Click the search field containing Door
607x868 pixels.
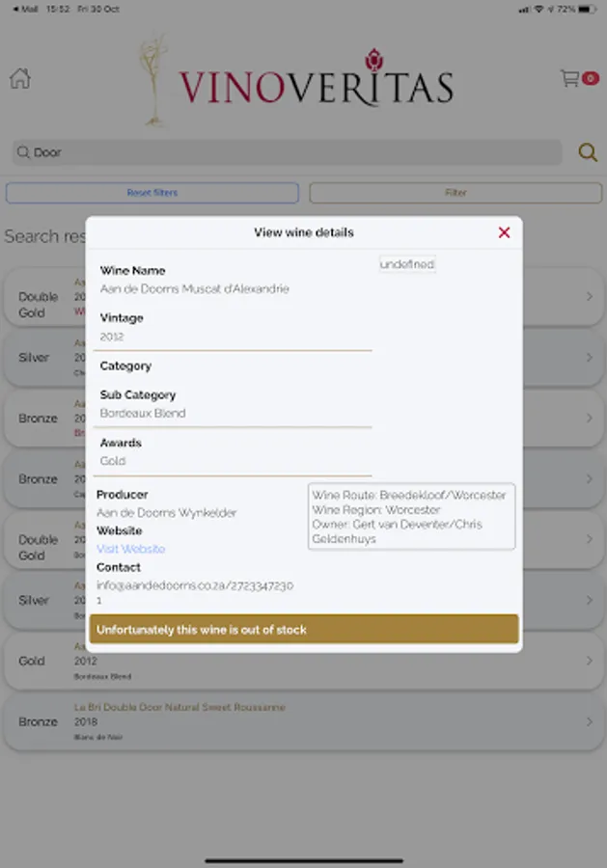pos(287,152)
